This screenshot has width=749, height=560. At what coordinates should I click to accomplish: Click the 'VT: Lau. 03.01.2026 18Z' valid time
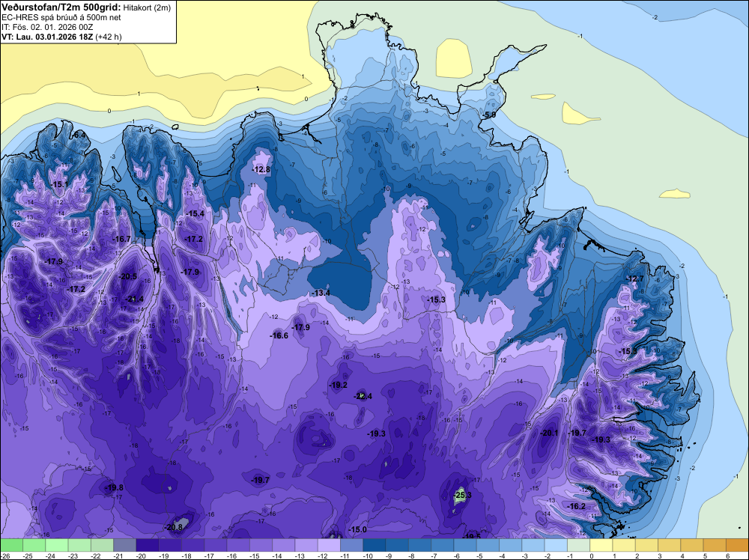click(x=47, y=37)
